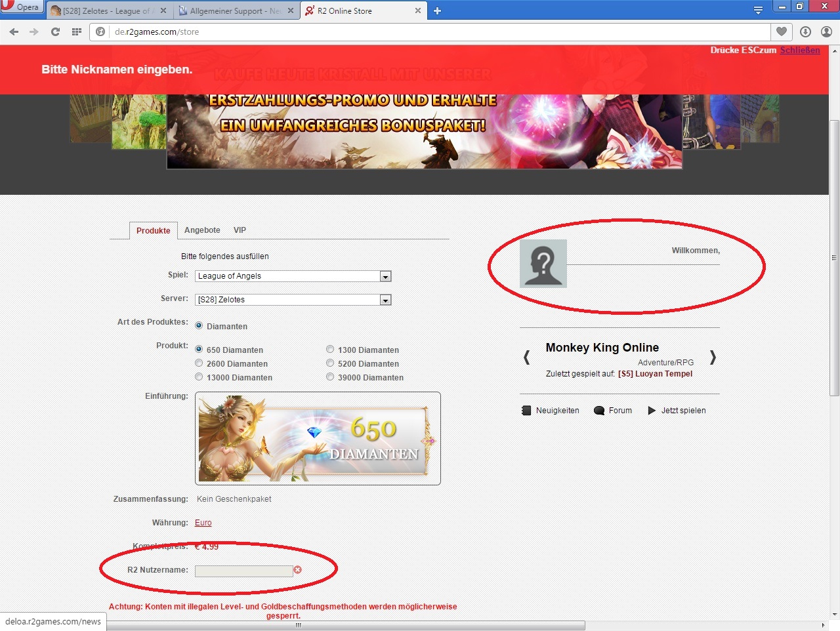Select the 1300 Diamanten radio option
The image size is (840, 631).
point(330,350)
